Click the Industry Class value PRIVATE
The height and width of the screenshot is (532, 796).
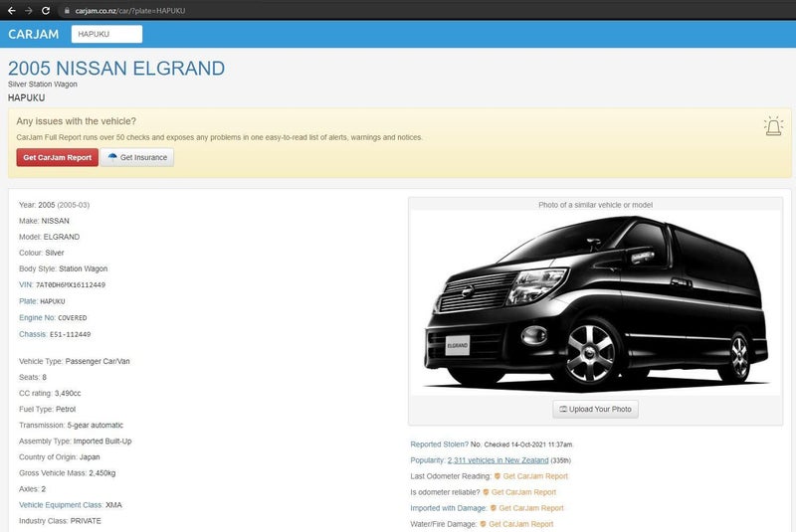click(86, 521)
